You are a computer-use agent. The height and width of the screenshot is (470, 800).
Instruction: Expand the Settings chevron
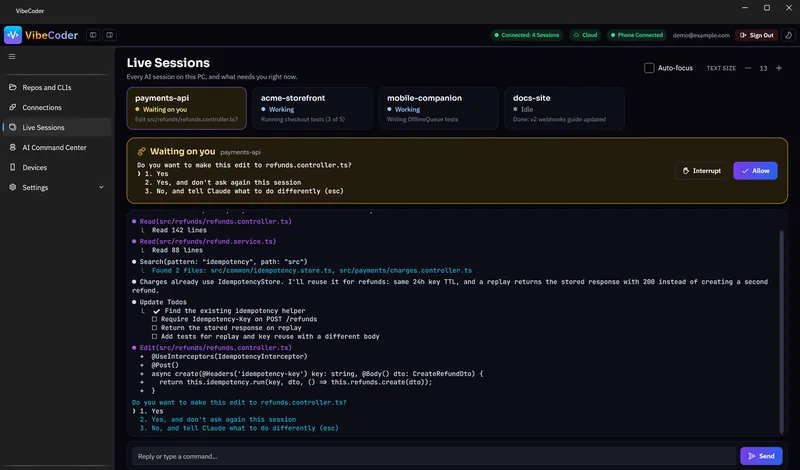(101, 187)
